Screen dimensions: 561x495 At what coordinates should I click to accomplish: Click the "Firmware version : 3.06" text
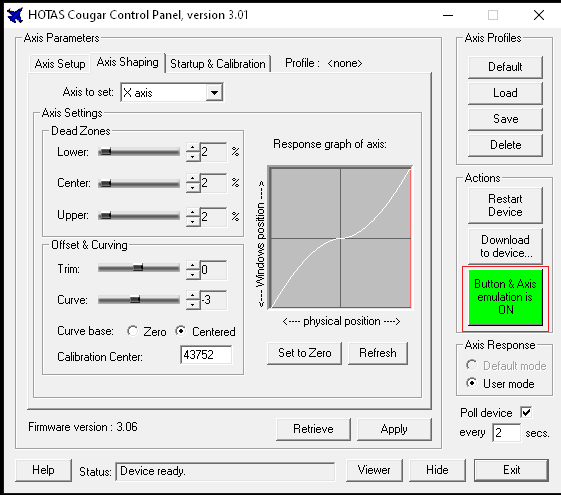pyautogui.click(x=83, y=427)
